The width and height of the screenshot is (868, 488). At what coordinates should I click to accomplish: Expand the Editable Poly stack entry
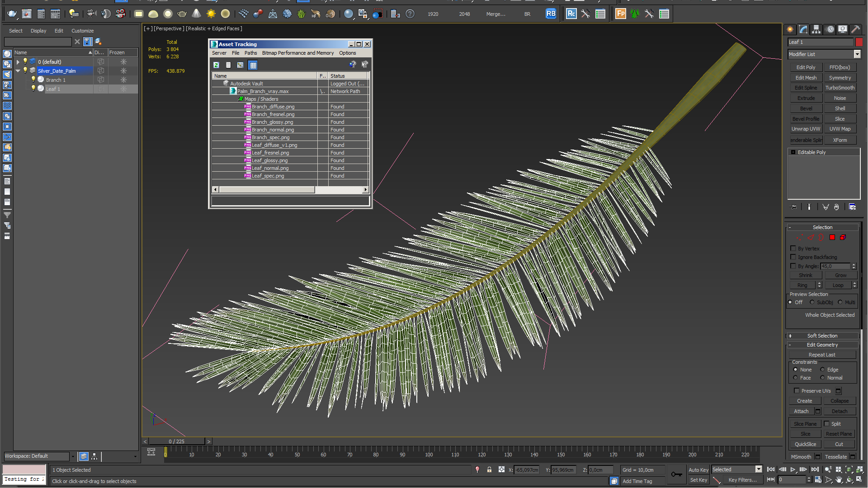click(793, 152)
